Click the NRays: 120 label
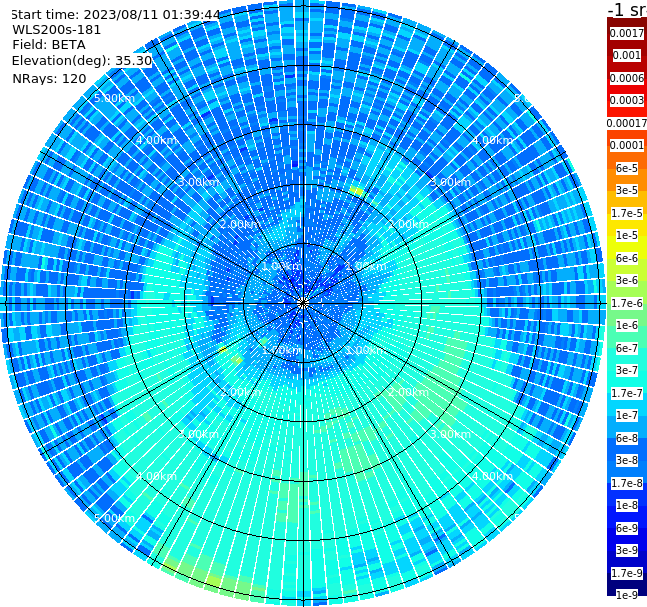 click(x=49, y=78)
